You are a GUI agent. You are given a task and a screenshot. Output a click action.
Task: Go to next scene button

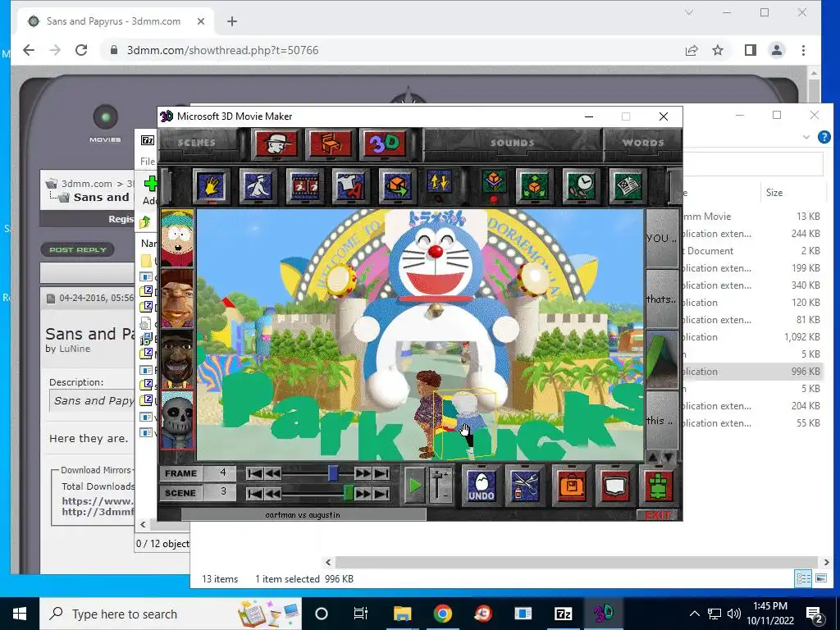(x=363, y=493)
